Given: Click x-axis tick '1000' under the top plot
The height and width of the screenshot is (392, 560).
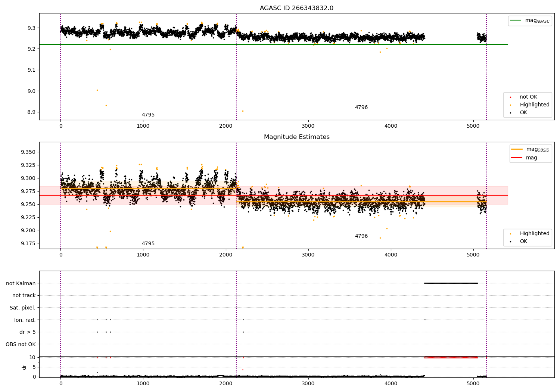Looking at the screenshot, I should click(143, 126).
